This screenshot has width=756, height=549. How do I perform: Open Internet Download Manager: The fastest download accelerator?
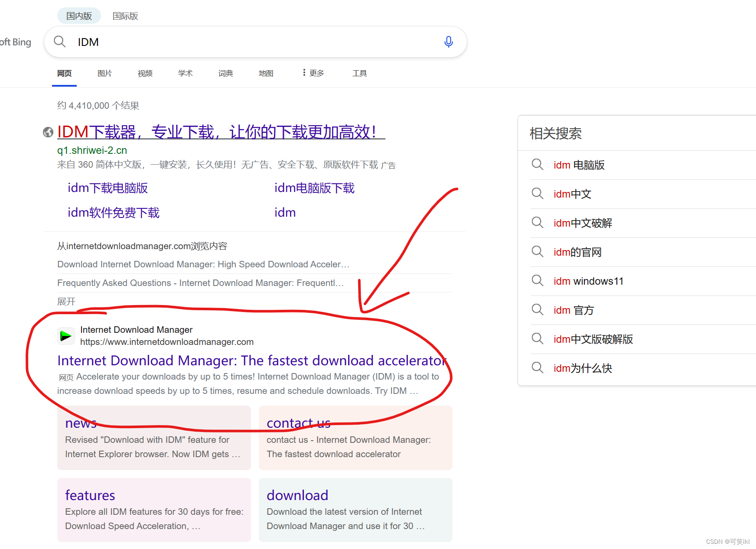[x=251, y=361]
